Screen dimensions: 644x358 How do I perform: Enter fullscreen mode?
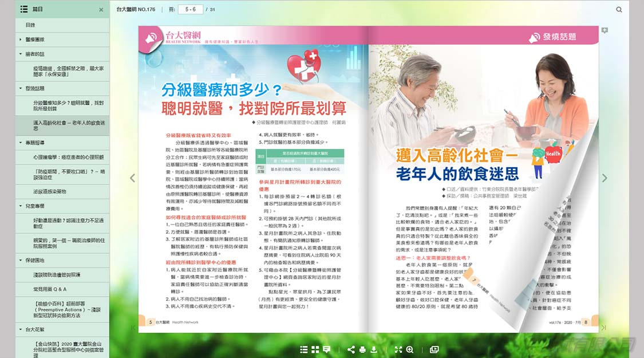398,349
